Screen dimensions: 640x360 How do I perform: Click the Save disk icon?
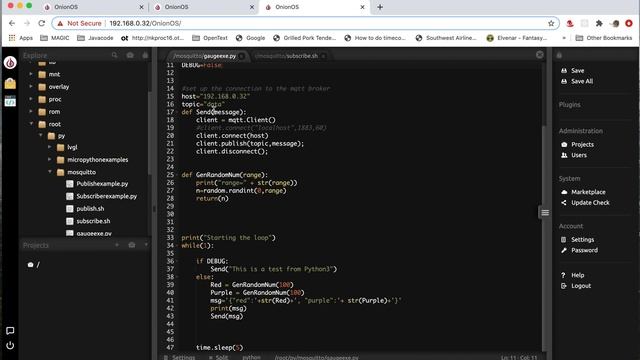click(564, 71)
